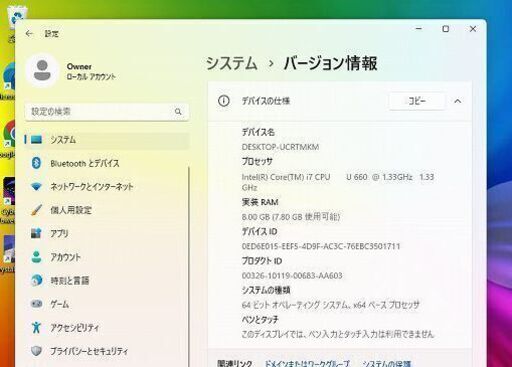Click the デバイスの仕様 header label

[266, 101]
